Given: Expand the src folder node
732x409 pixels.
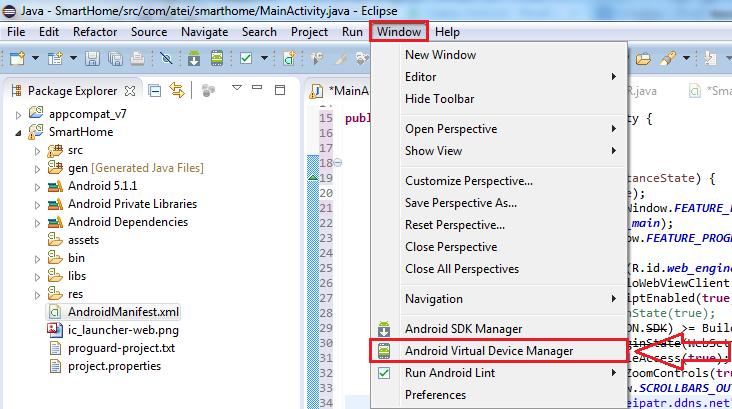Looking at the screenshot, I should (37, 151).
